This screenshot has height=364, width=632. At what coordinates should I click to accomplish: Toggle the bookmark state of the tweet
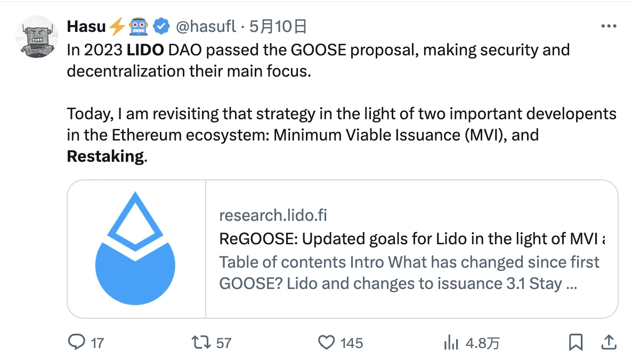[575, 343]
